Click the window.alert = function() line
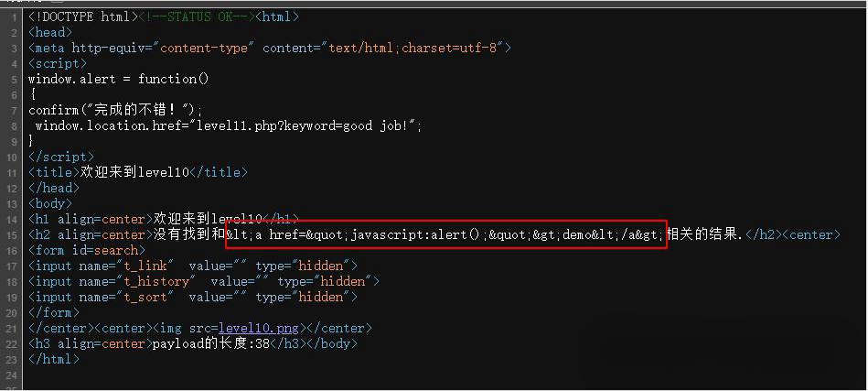 tap(119, 79)
